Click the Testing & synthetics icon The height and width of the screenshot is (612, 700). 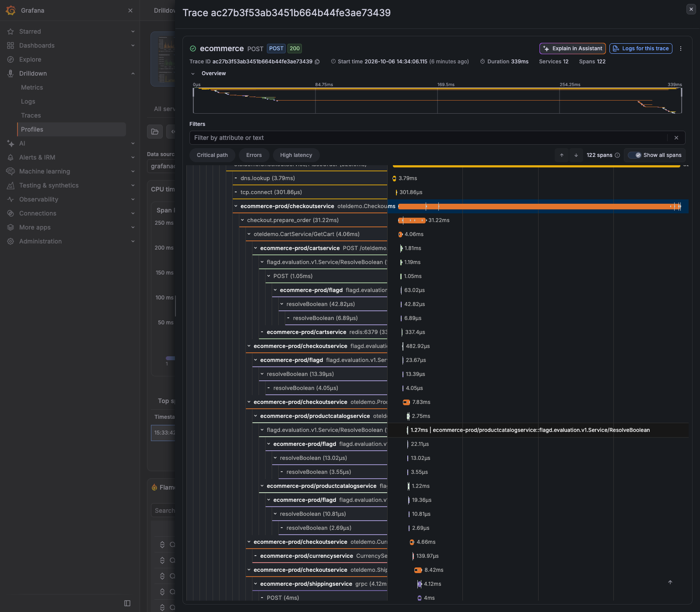tap(10, 185)
